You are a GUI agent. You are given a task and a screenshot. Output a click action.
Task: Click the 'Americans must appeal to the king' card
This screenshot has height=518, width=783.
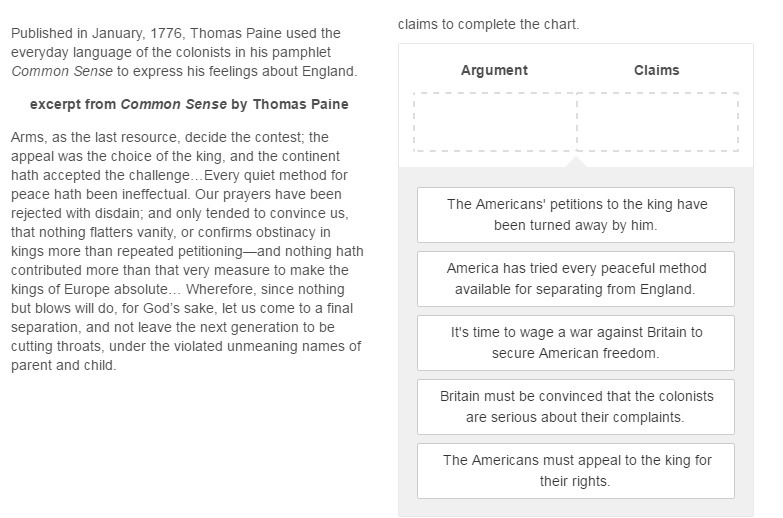click(576, 470)
